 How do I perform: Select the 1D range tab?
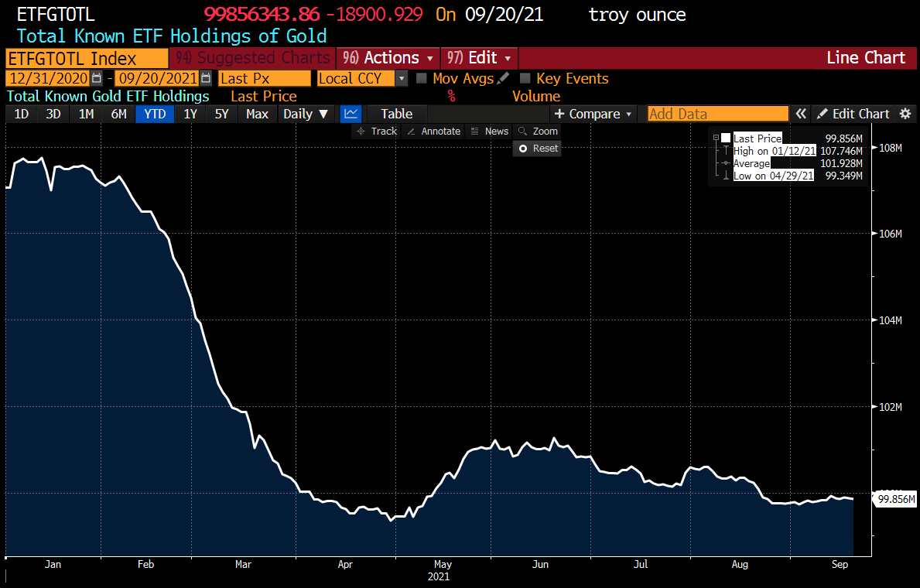[21, 114]
